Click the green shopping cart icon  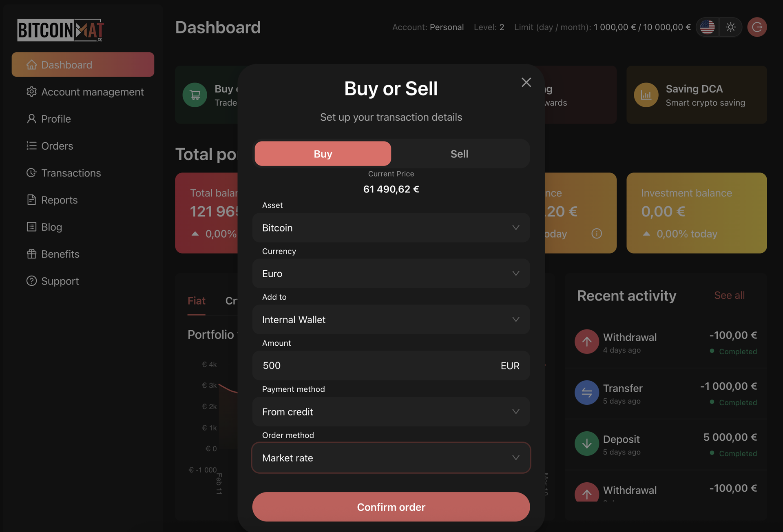195,95
